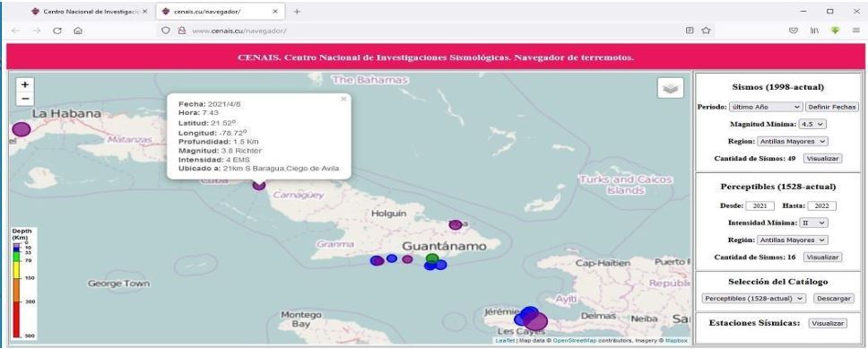Select the large purple marker at Les Cayes

[x=536, y=321]
